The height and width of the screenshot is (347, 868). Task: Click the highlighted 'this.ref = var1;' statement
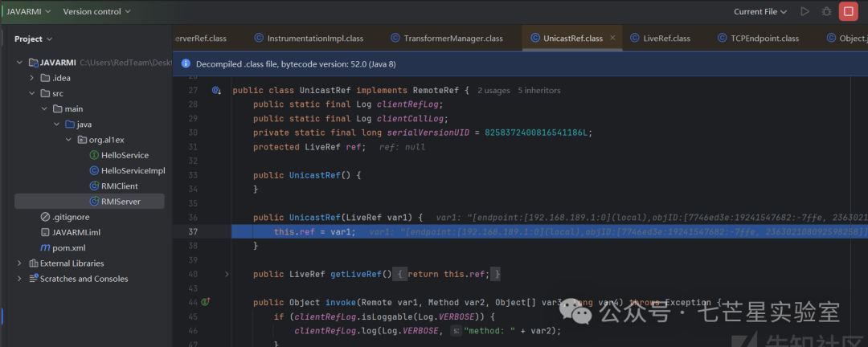314,231
